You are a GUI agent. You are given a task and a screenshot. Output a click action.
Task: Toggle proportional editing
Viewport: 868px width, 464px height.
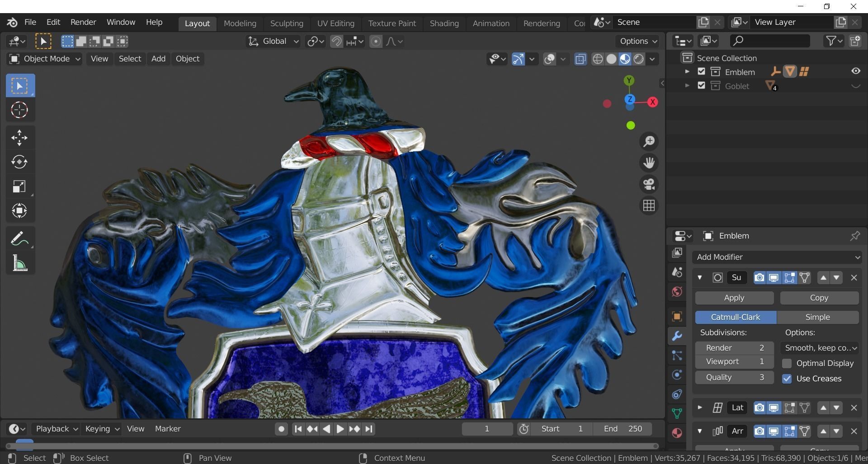point(376,42)
